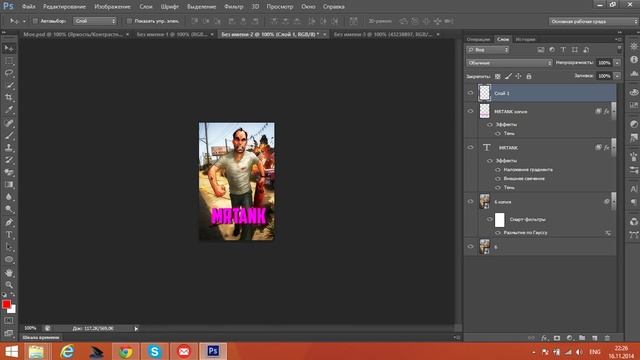This screenshot has width=640, height=360.
Task: Open the Изображение menu
Action: tap(112, 7)
